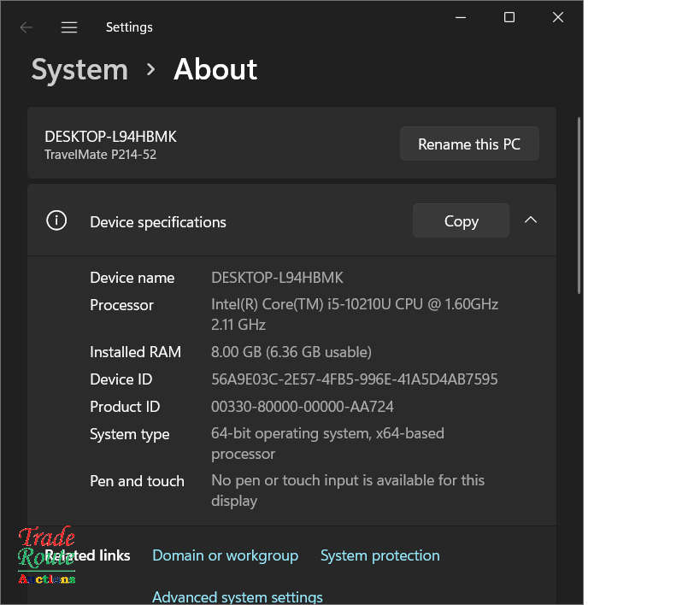
Task: Click the TravelMate P214-52 model text
Action: (x=100, y=155)
